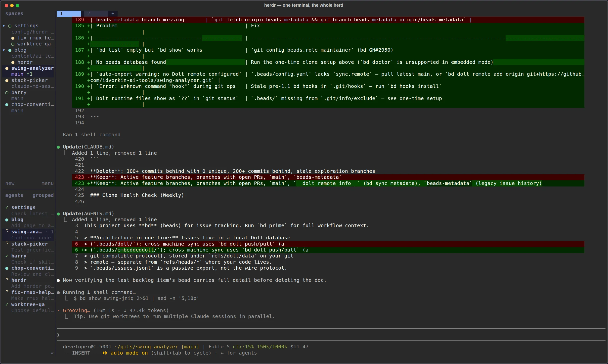Click the Grooving… status text
608x364 pixels.
(x=77, y=311)
